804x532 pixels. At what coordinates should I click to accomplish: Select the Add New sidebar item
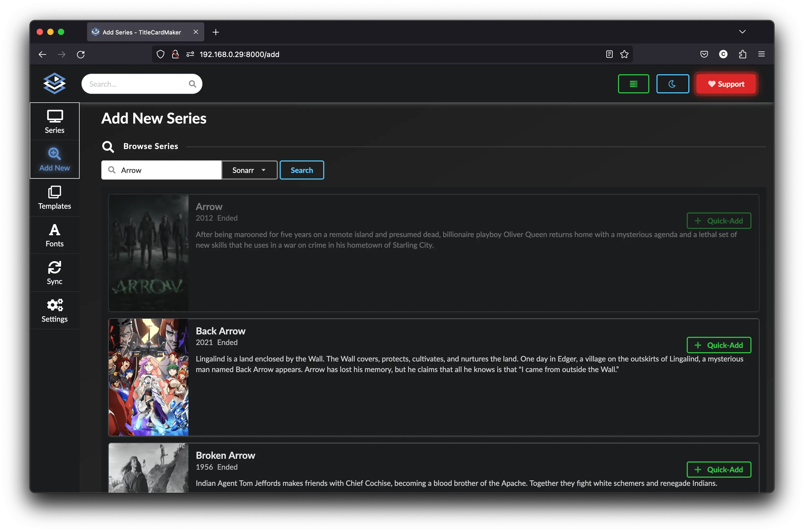pyautogui.click(x=55, y=159)
